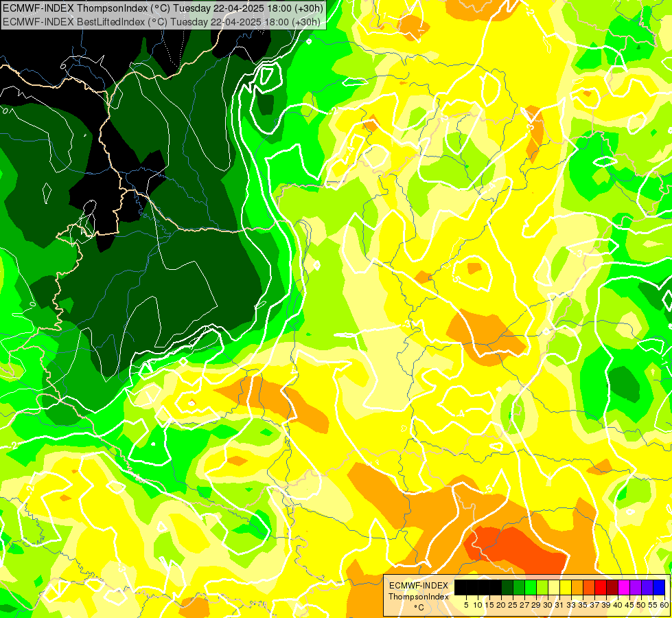Click the medium green 25-27 legend swatch
This screenshot has width=672, height=618.
click(x=519, y=587)
